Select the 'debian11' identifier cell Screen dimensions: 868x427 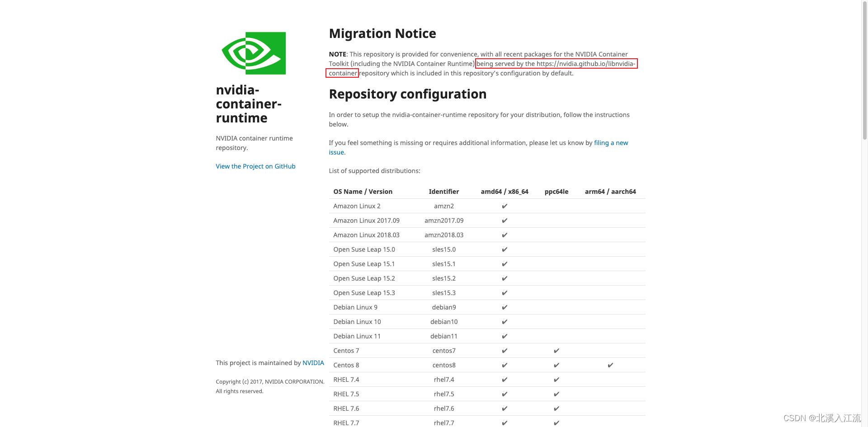click(x=444, y=336)
